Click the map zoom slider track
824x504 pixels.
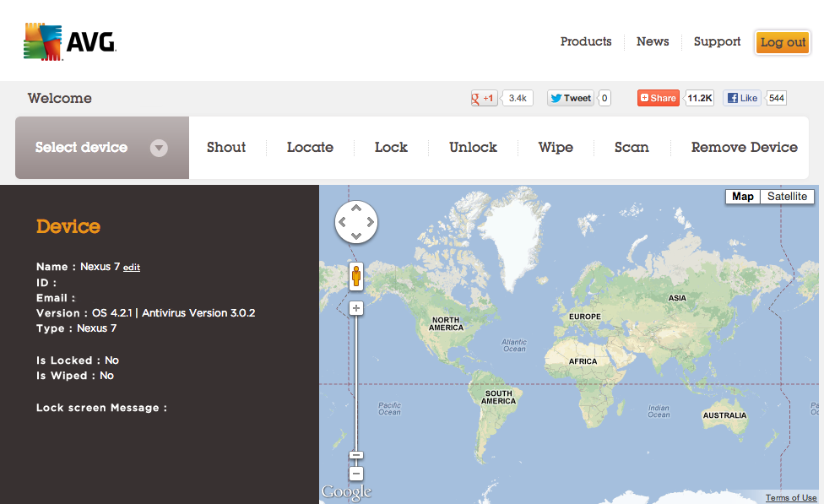coord(356,380)
